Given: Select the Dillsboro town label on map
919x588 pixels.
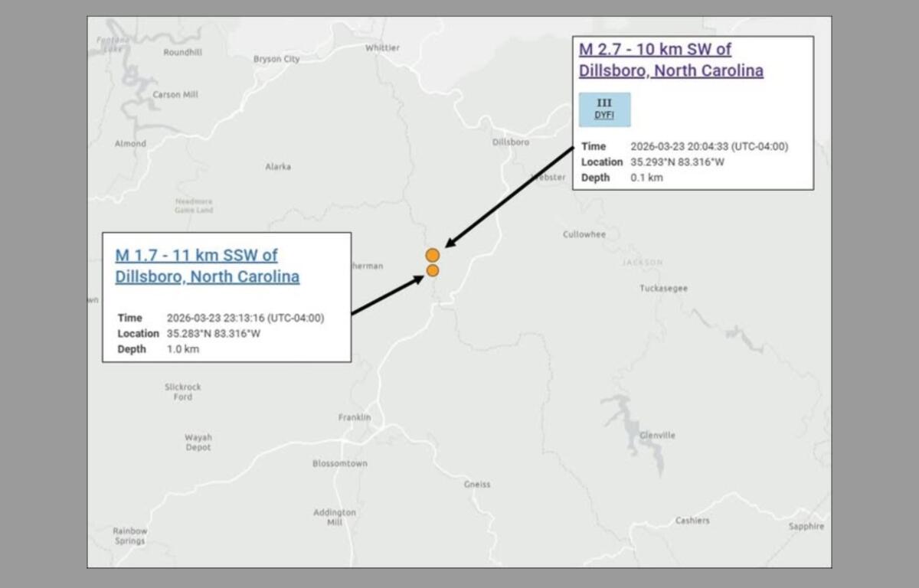Looking at the screenshot, I should (510, 142).
